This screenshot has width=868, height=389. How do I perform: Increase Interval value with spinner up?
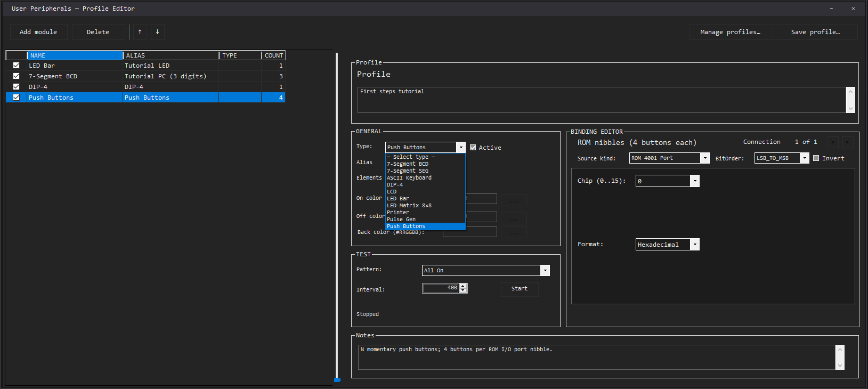coord(463,286)
